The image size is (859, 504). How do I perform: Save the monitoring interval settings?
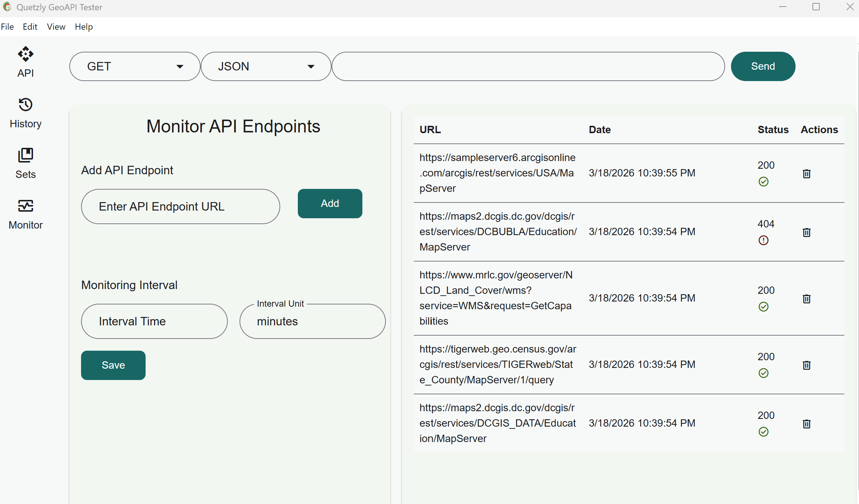[x=113, y=365]
